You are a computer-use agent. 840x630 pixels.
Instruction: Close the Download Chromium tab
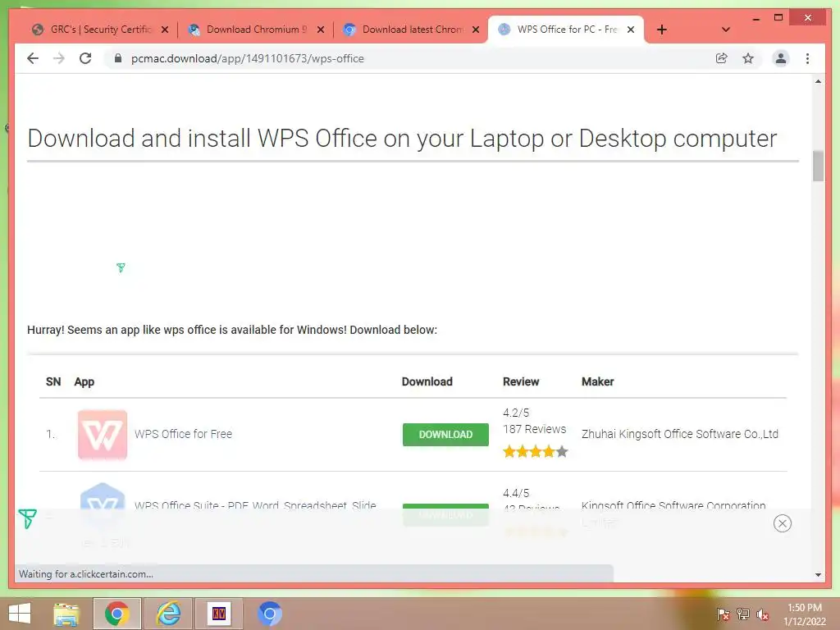click(x=321, y=30)
